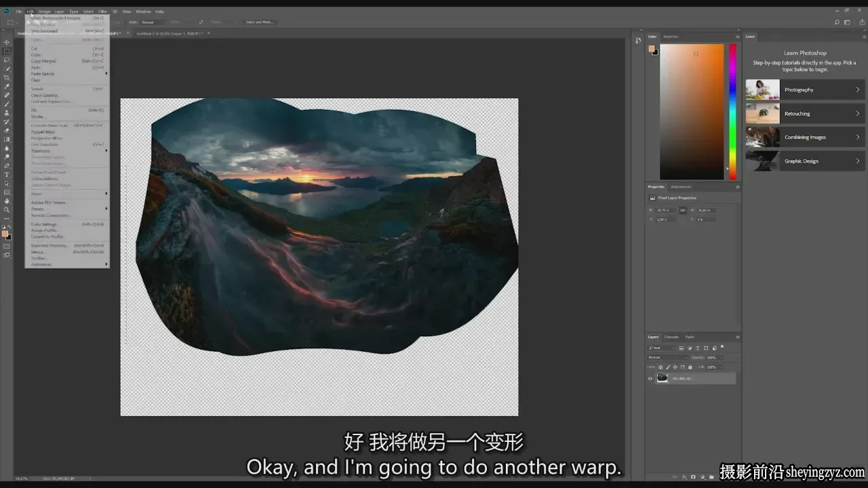
Task: Select the Brush tool
Action: [7, 104]
